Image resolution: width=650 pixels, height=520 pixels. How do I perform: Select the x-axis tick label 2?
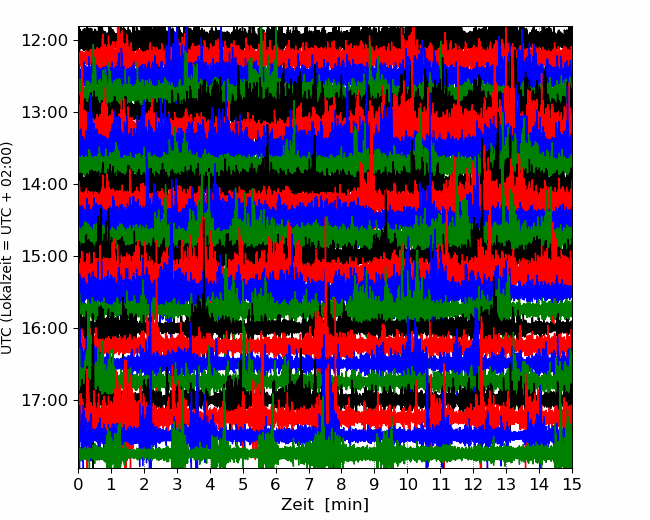click(144, 484)
